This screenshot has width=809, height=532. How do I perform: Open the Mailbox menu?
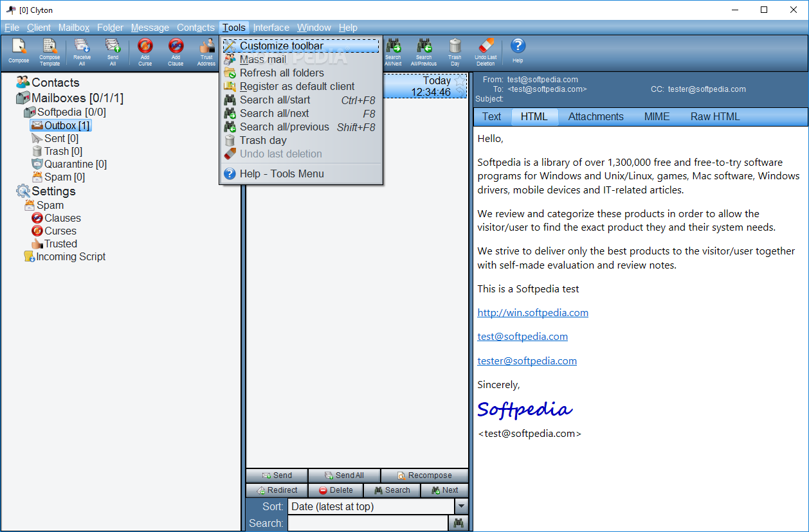click(x=74, y=28)
